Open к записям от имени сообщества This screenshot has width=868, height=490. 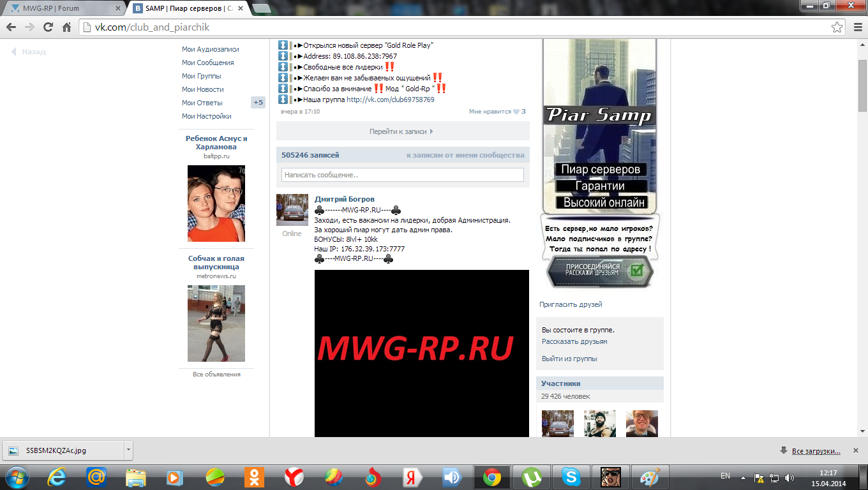coord(465,155)
